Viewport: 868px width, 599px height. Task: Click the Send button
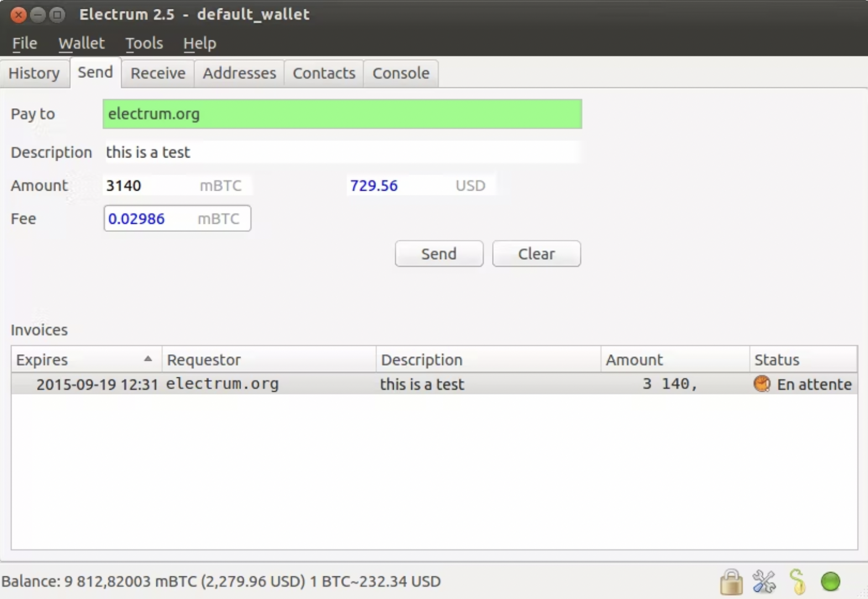pyautogui.click(x=439, y=254)
